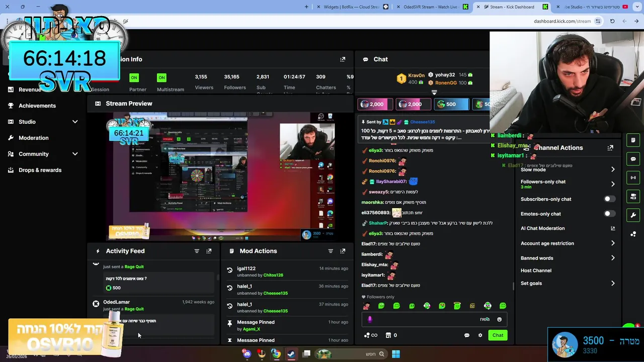Viewport: 644px width, 362px height.
Task: Click the 500 gift button
Action: click(452, 104)
